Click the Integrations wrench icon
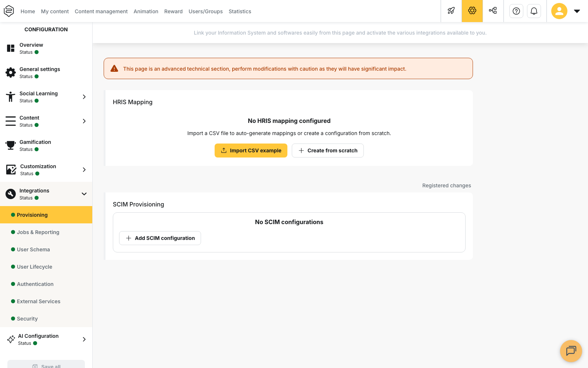This screenshot has width=588, height=368. click(x=11, y=194)
